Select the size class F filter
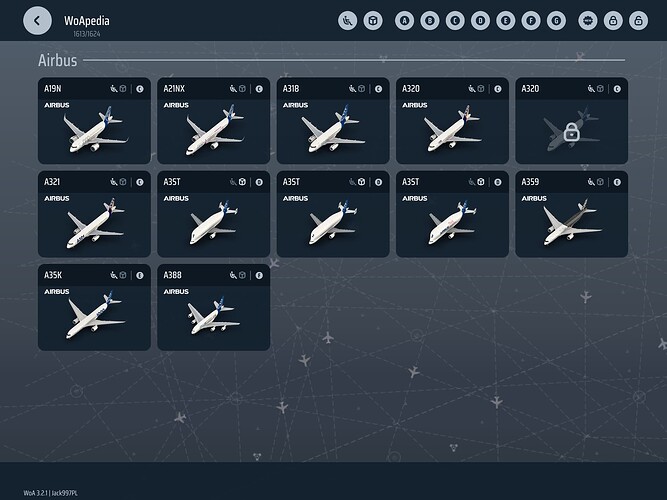Screen dimensions: 667x500 point(531,20)
